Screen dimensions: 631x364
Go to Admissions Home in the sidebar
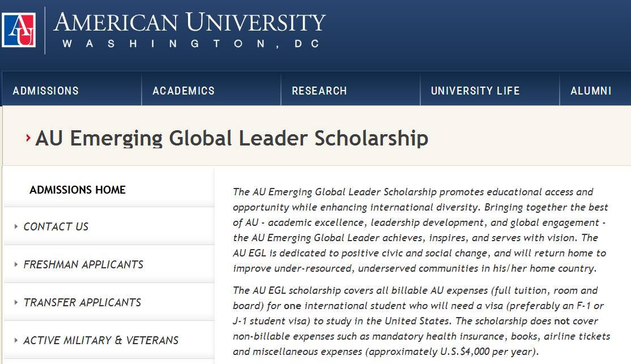click(x=78, y=190)
